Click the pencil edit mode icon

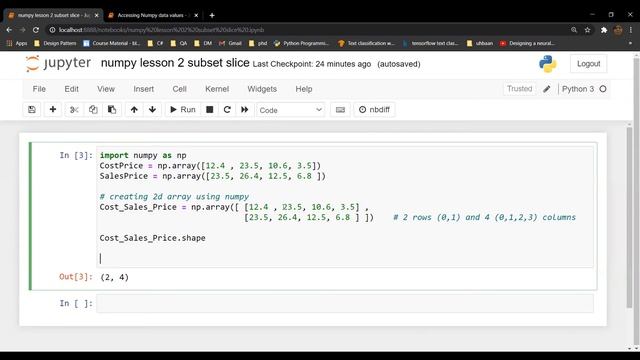(547, 89)
